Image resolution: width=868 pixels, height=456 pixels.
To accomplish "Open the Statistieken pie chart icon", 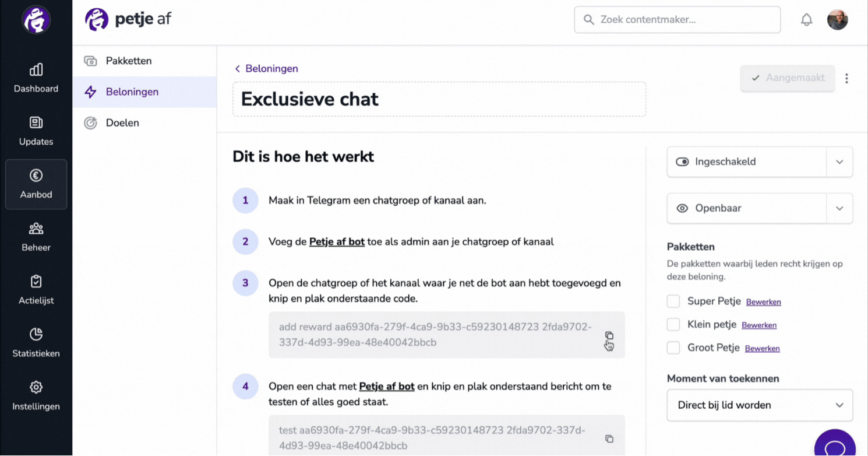I will tap(36, 334).
